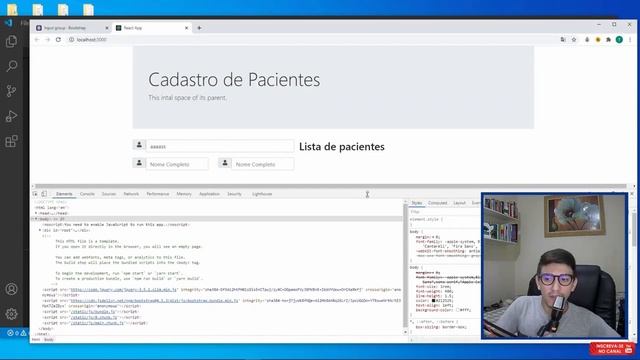Open the first desktop folder icon
This screenshot has height=360, width=640.
click(13, 9)
